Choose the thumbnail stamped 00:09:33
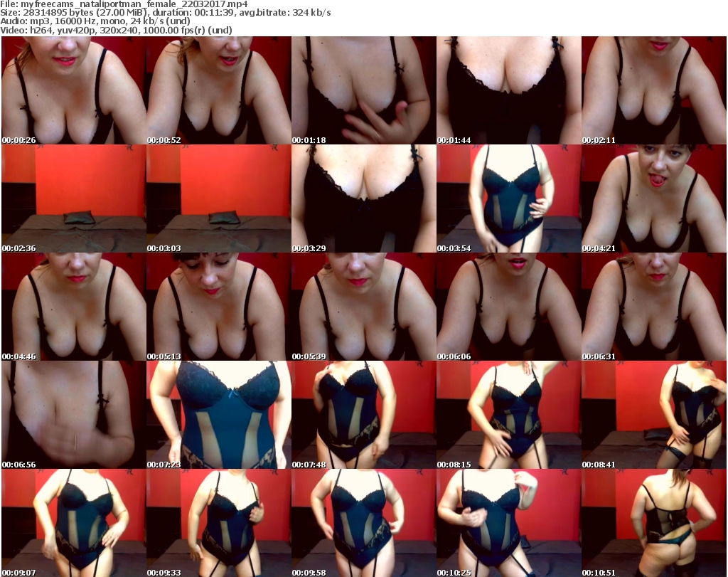The height and width of the screenshot is (577, 728). (219, 523)
